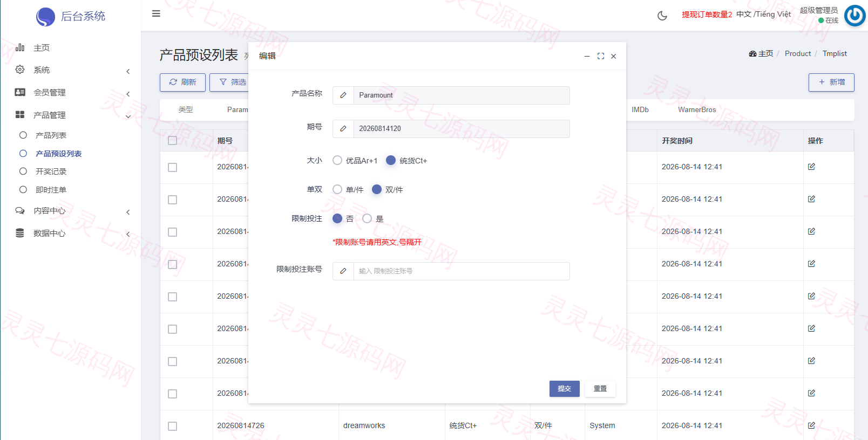Click the 重置 reset button
This screenshot has width=868, height=440.
[x=600, y=389]
